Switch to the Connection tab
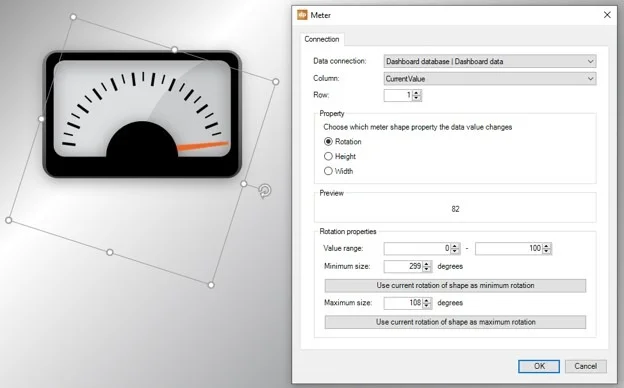 [322, 39]
